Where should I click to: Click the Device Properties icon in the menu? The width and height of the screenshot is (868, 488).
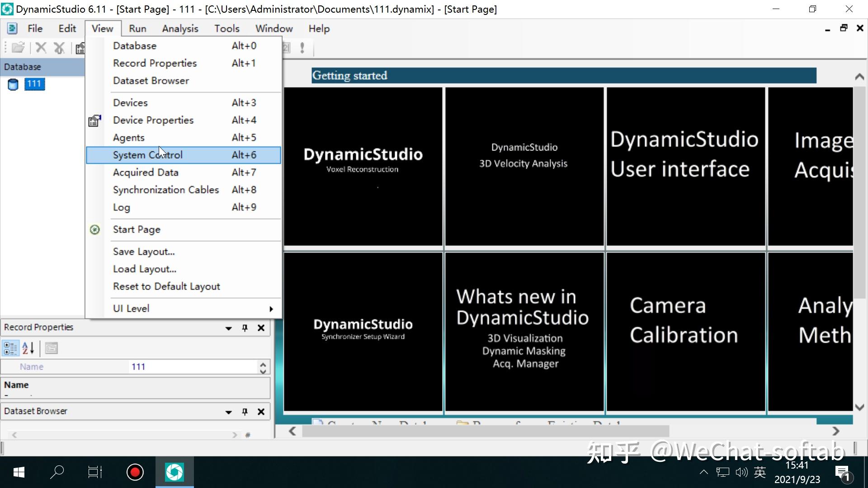94,120
